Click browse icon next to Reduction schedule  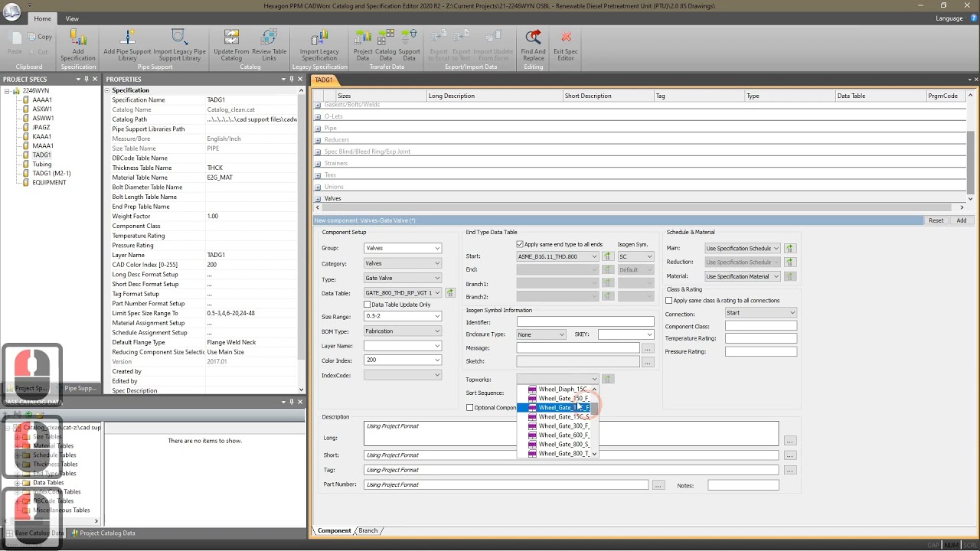point(789,262)
